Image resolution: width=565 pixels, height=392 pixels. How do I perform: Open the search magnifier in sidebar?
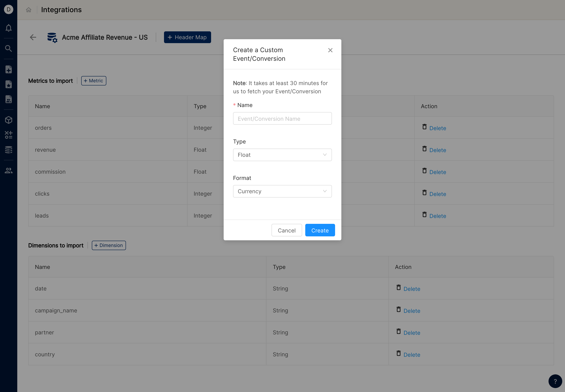click(x=9, y=48)
